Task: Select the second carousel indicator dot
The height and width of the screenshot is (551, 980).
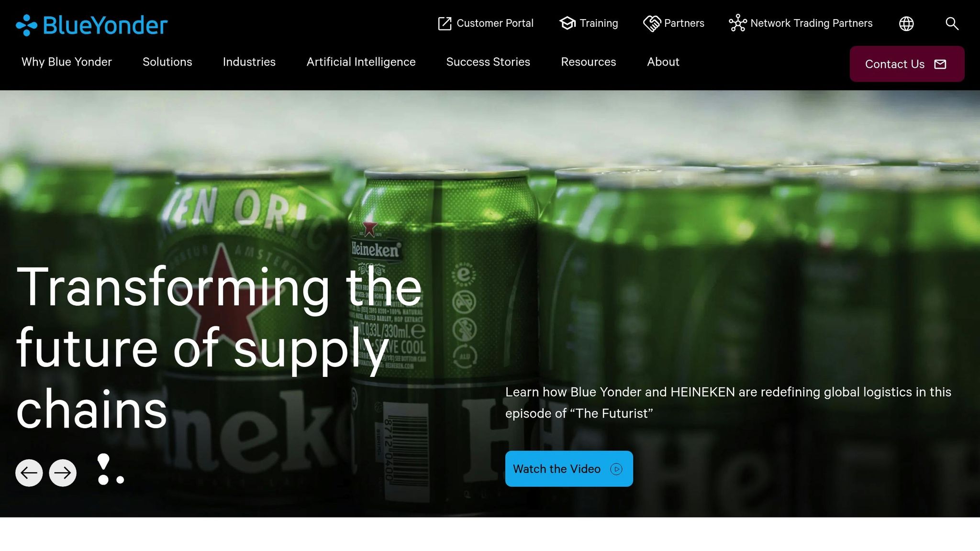Action: pyautogui.click(x=103, y=480)
